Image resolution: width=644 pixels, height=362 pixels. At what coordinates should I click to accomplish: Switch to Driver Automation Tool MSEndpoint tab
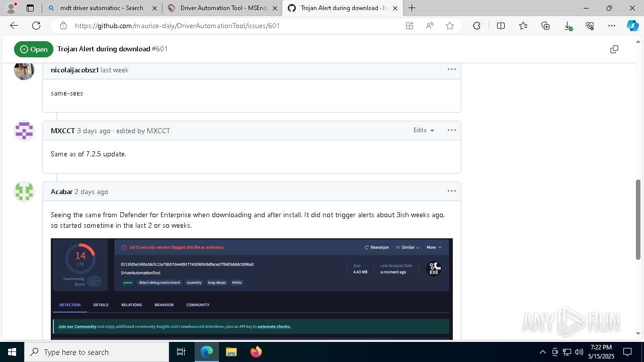[222, 8]
